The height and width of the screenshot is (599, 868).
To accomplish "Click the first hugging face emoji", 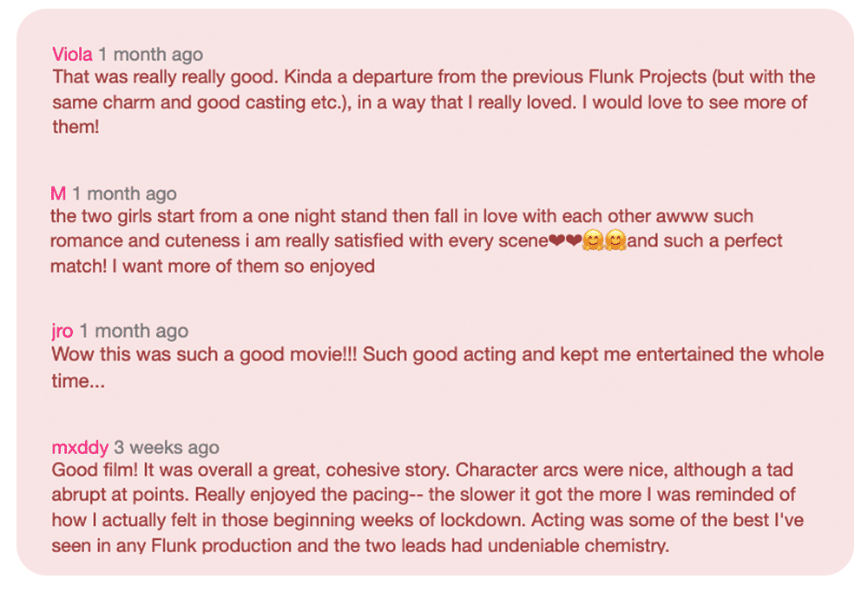I will 593,240.
